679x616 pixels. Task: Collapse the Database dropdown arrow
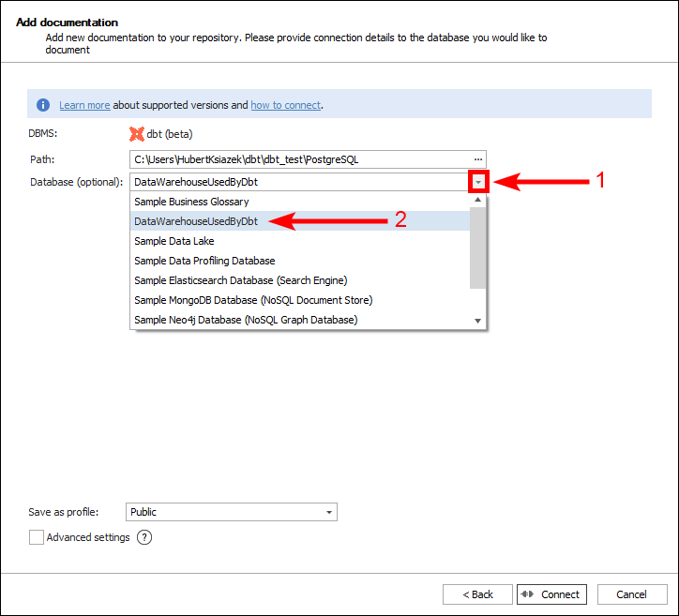478,182
